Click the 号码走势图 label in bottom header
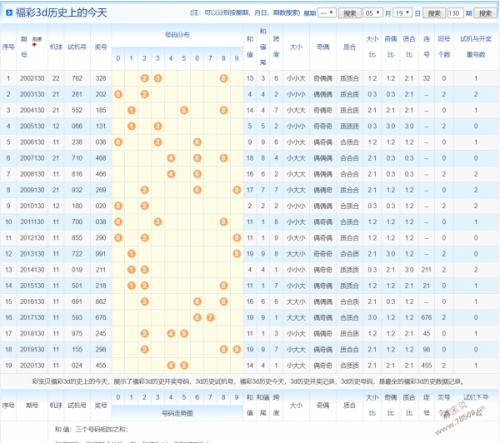 coord(177,413)
